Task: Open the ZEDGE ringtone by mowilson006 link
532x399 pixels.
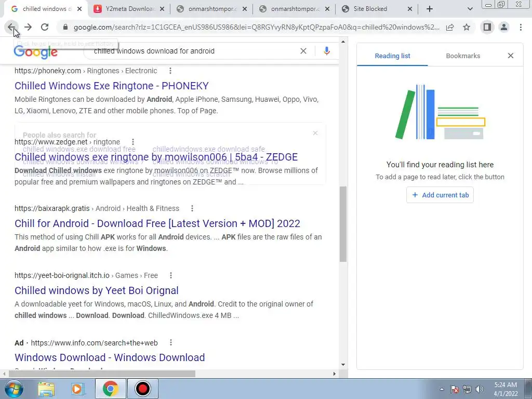Action: coord(156,157)
